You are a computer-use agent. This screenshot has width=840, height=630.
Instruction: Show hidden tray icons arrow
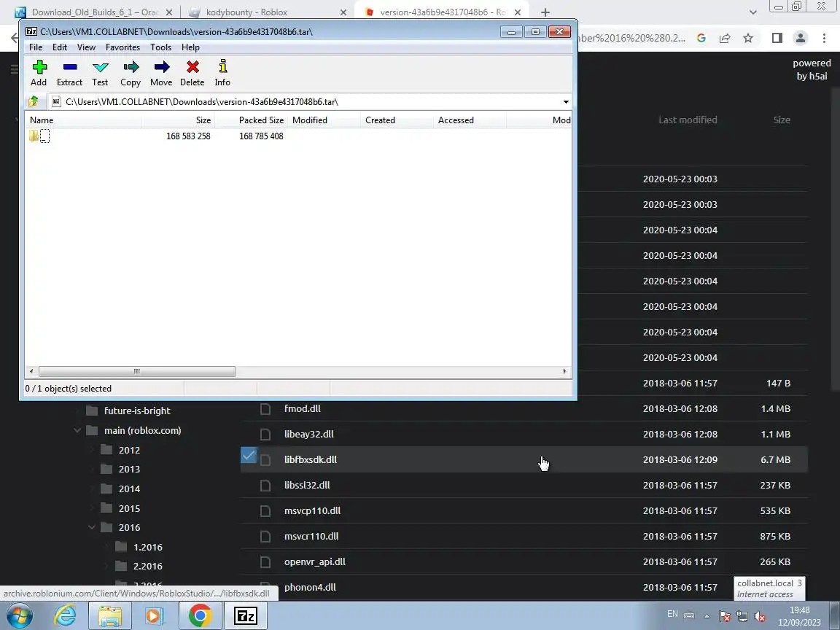[x=707, y=617]
